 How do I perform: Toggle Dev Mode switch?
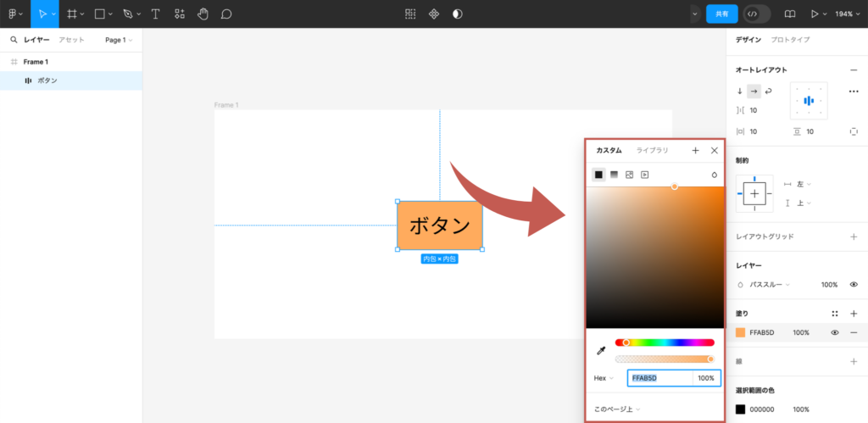757,14
